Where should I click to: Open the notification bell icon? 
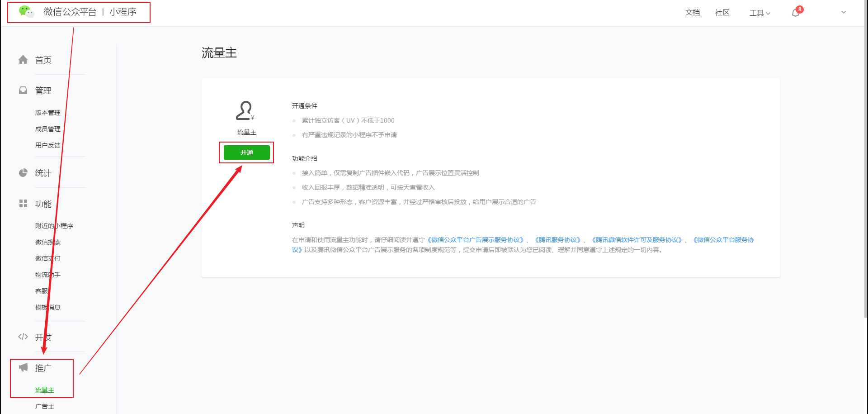tap(795, 13)
